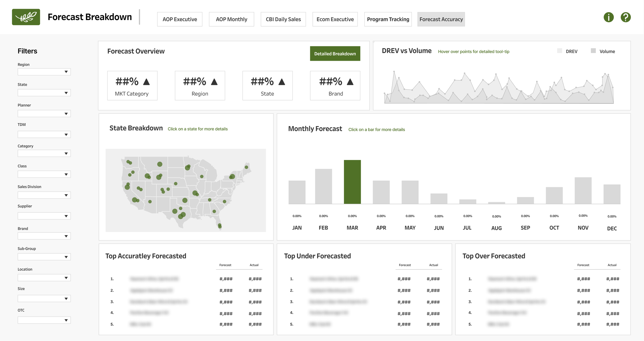Click the Florida dot on the map

point(219,226)
